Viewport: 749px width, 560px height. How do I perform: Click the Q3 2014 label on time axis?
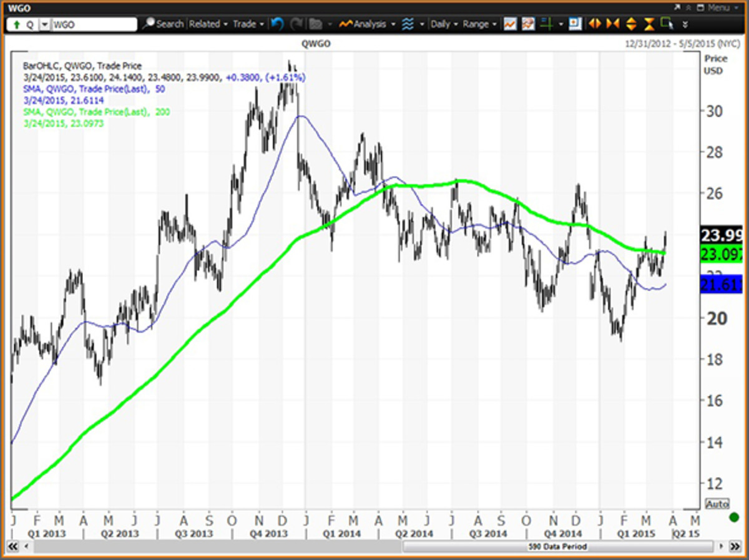coord(489,534)
